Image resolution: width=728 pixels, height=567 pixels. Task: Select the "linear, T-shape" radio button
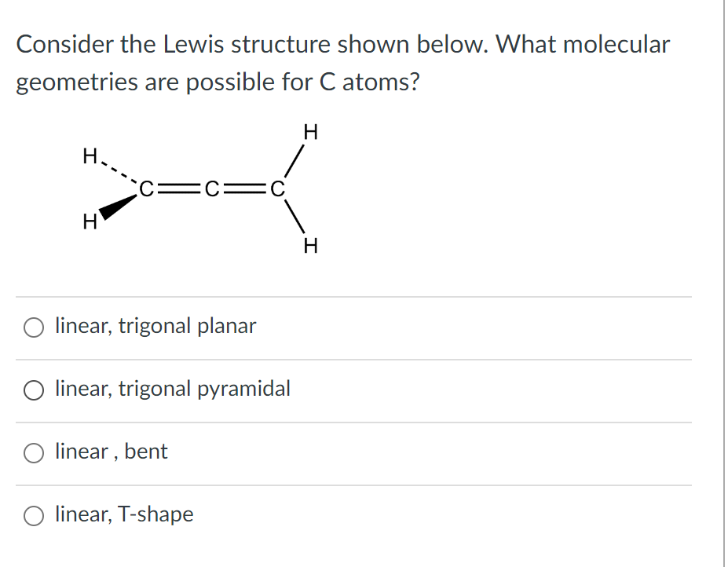(x=33, y=515)
